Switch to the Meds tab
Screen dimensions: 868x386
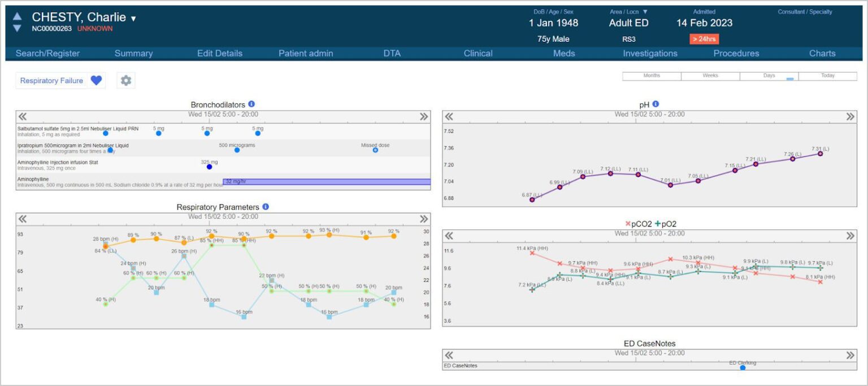point(563,53)
